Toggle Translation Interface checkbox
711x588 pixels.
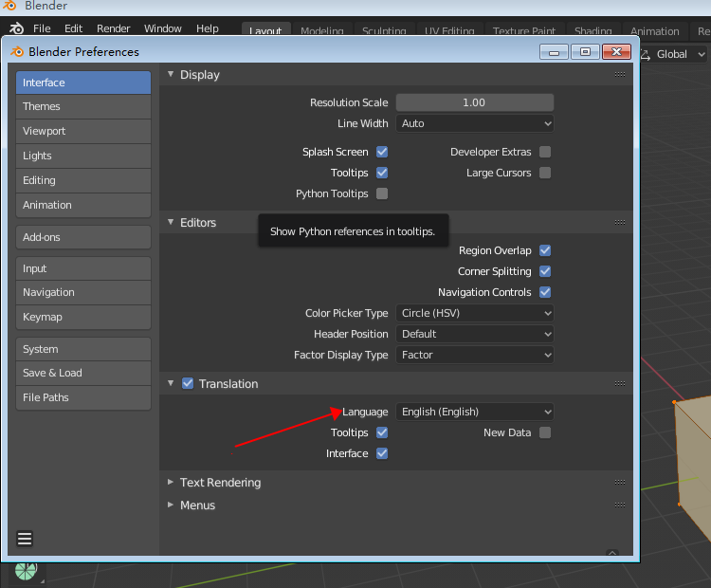pyautogui.click(x=382, y=453)
